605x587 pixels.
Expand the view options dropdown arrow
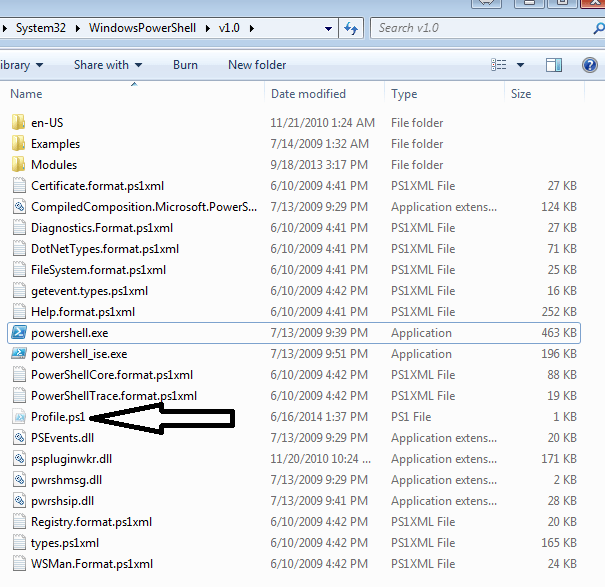pyautogui.click(x=521, y=65)
